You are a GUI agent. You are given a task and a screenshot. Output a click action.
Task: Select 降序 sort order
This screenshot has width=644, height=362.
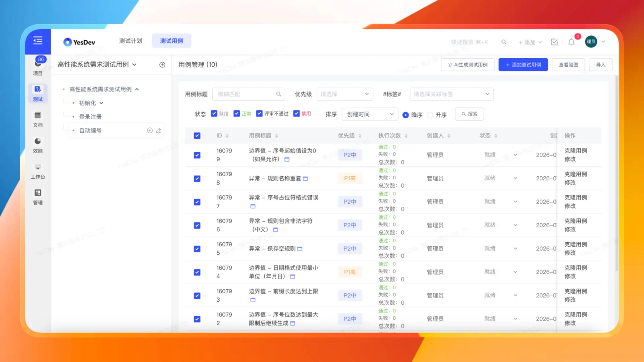[x=406, y=115]
